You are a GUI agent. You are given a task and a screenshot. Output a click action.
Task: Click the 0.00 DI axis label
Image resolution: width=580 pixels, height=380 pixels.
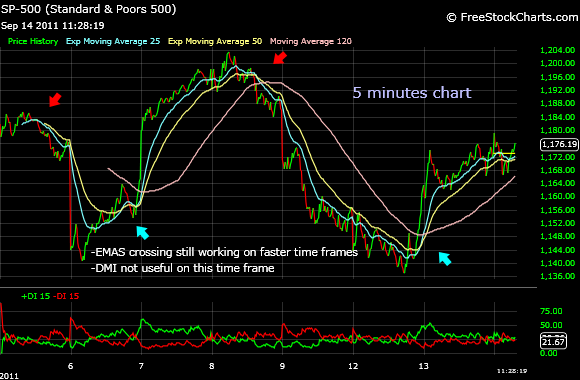[549, 353]
